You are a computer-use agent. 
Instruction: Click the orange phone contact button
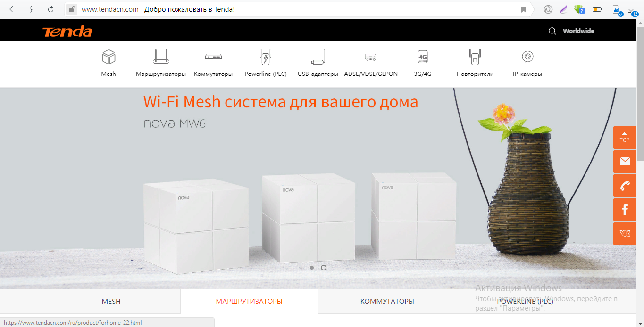tap(625, 186)
